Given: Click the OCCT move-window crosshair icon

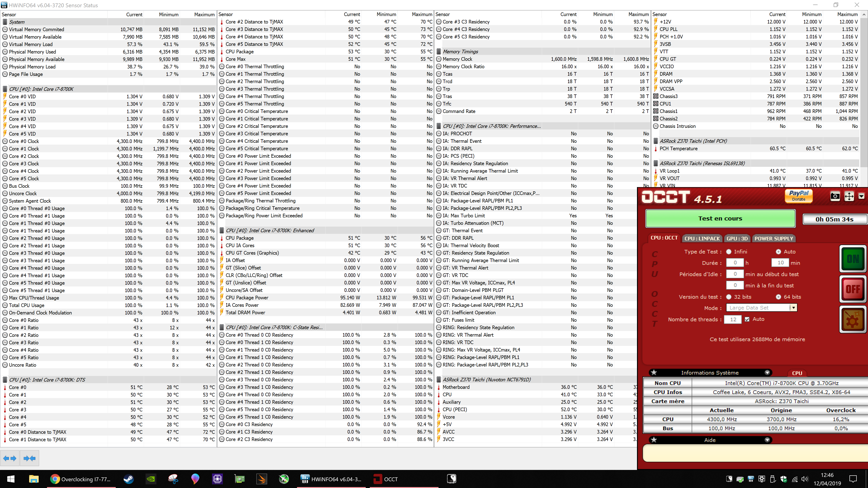Looking at the screenshot, I should pos(849,196).
